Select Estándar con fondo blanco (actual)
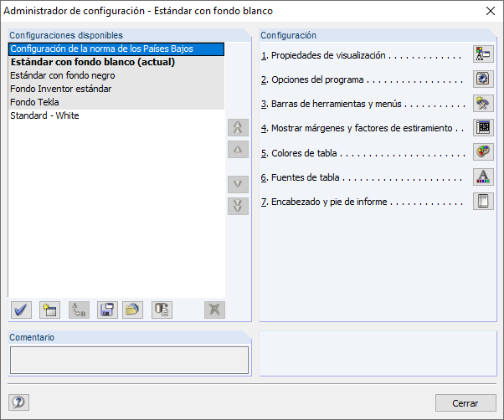This screenshot has height=420, width=504. pos(116,62)
